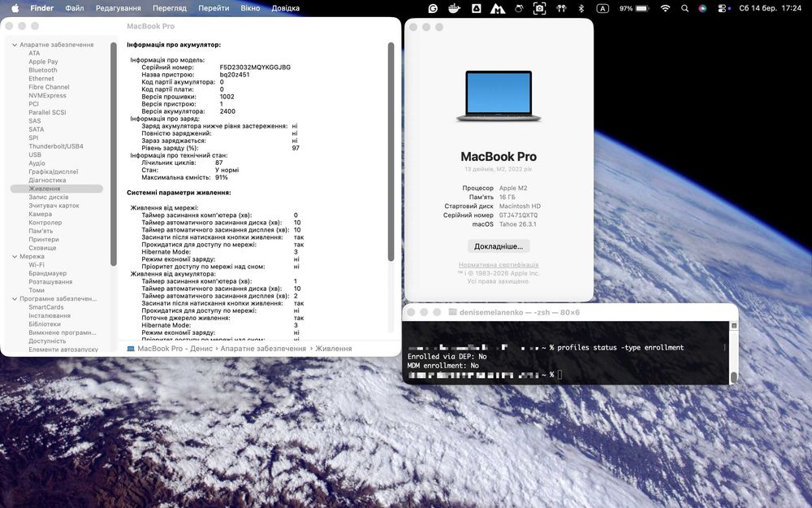This screenshot has height=508, width=812.
Task: Click the Terminal command prompt cursor
Action: coord(559,374)
